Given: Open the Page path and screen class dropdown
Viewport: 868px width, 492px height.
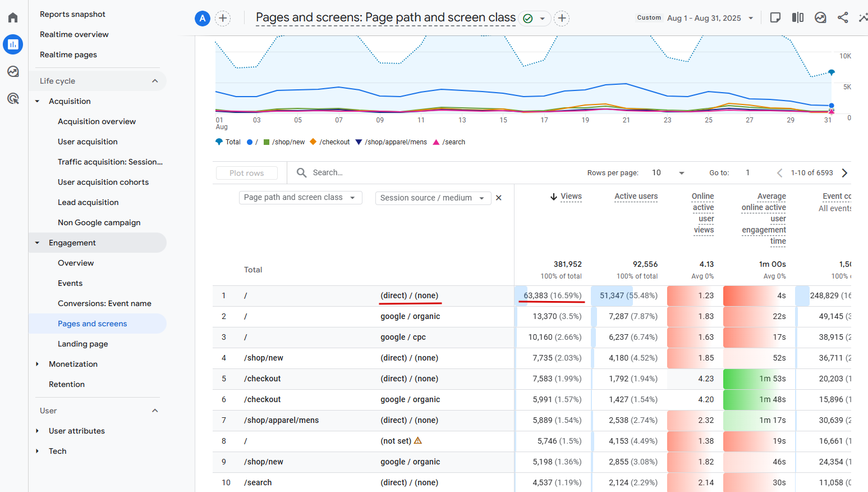Looking at the screenshot, I should point(300,198).
